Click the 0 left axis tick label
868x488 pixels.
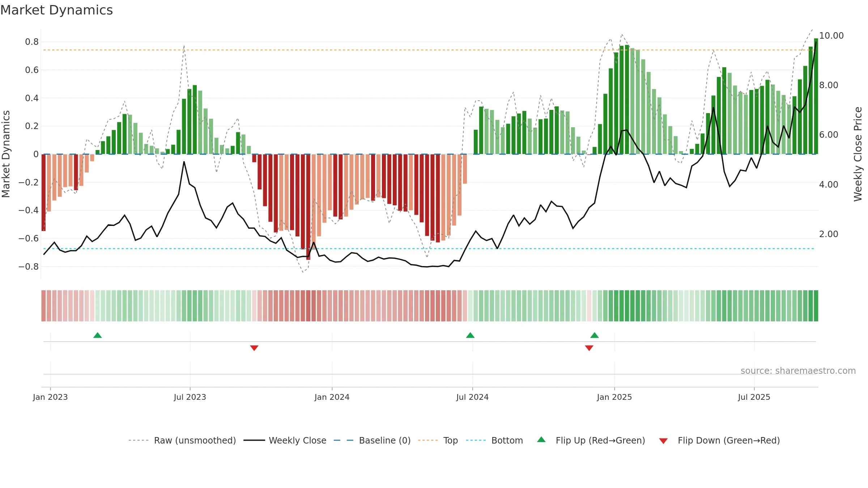[36, 154]
